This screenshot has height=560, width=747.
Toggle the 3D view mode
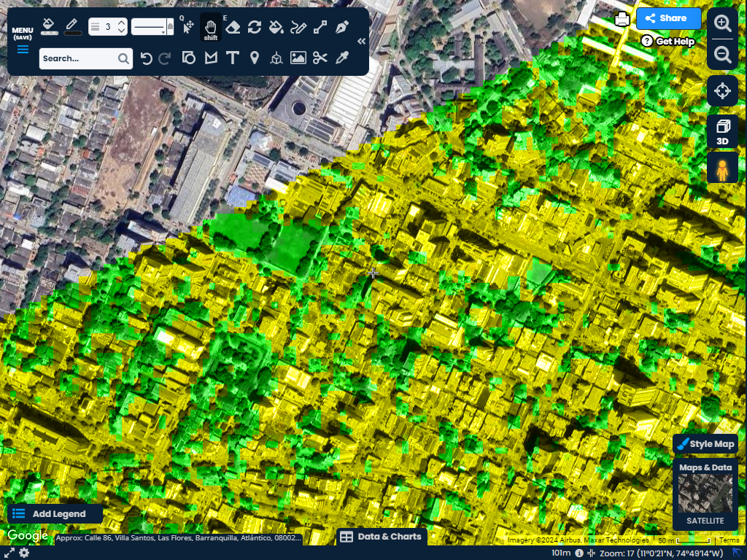click(722, 132)
